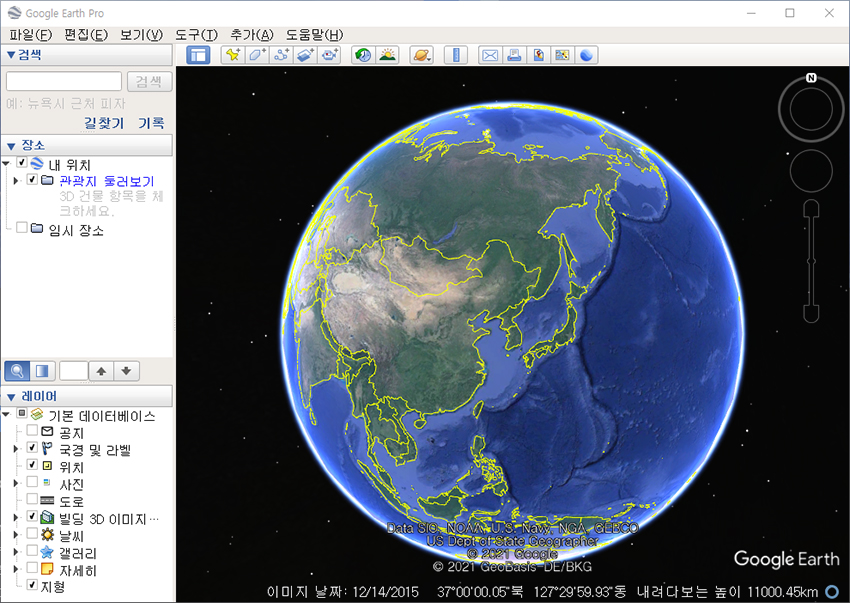Open the 도움말(H) menu
Image resolution: width=850 pixels, height=603 pixels.
[x=314, y=35]
